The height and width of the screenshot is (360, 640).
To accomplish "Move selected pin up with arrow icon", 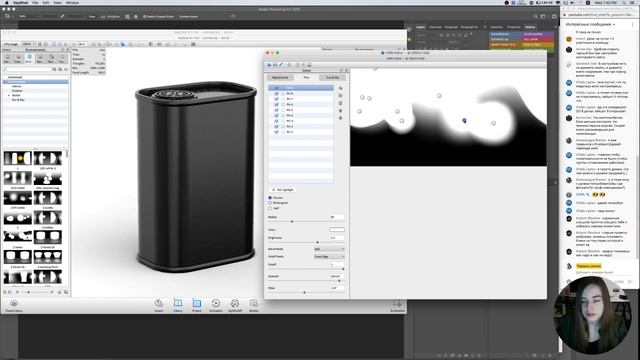I will coord(340,111).
